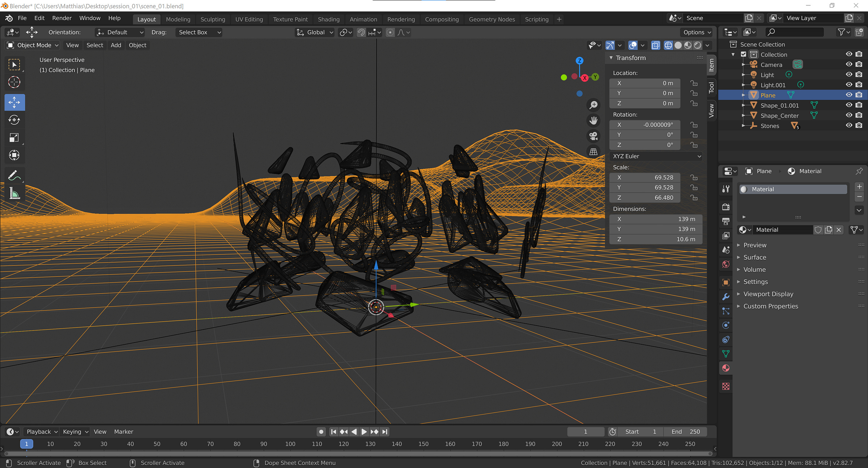
Task: Click the Scale X value field
Action: 645,177
